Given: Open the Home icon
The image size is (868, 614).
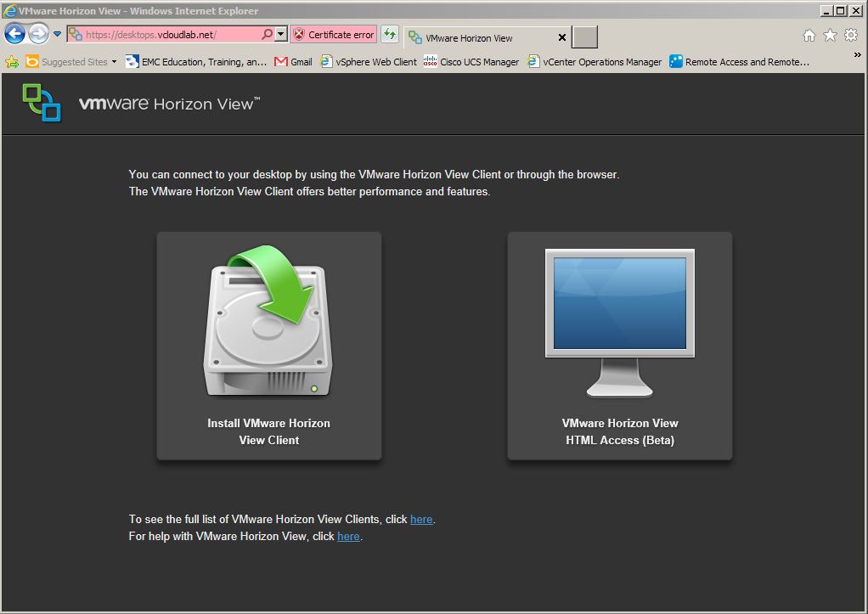Looking at the screenshot, I should [x=809, y=36].
